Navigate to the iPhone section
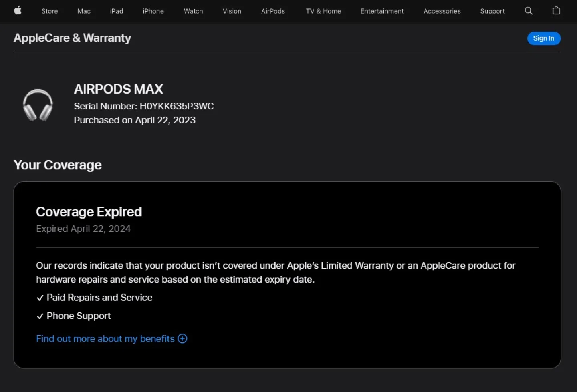This screenshot has height=392, width=577. pyautogui.click(x=153, y=11)
